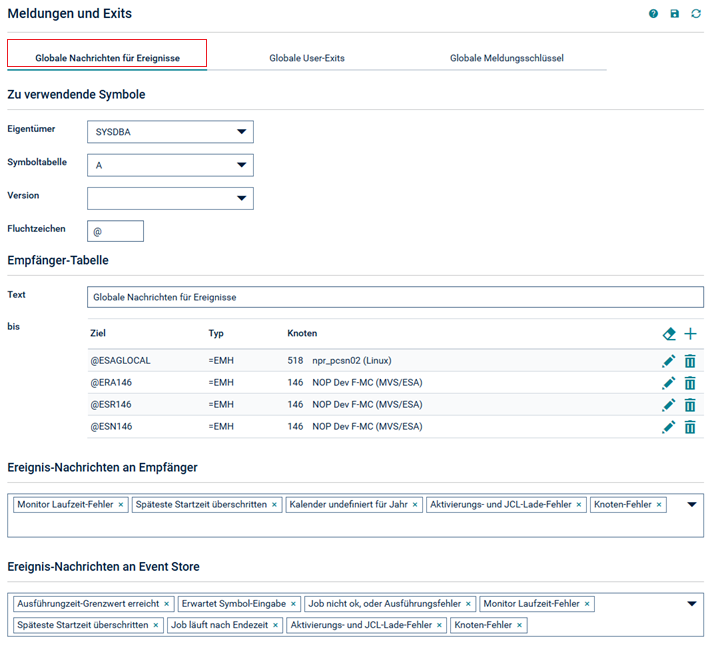Delete the @ESAGLOCAL row
Screen dimensions: 710x654
pyautogui.click(x=690, y=361)
